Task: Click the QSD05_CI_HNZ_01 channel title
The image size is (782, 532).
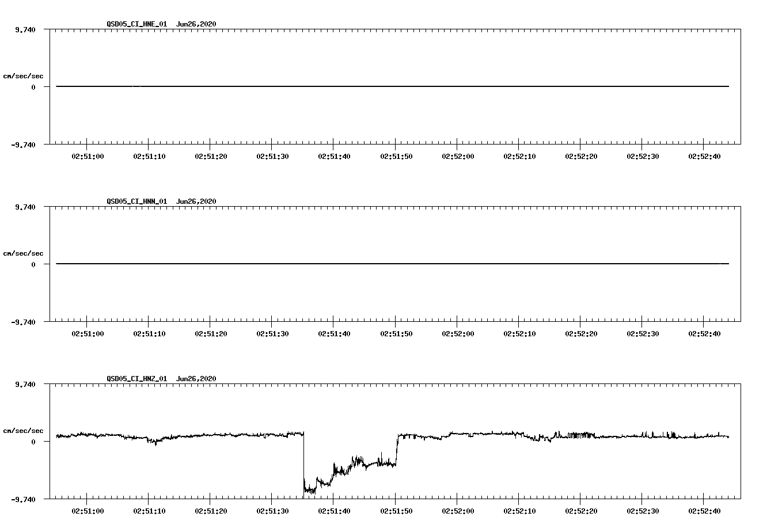Action: (137, 379)
